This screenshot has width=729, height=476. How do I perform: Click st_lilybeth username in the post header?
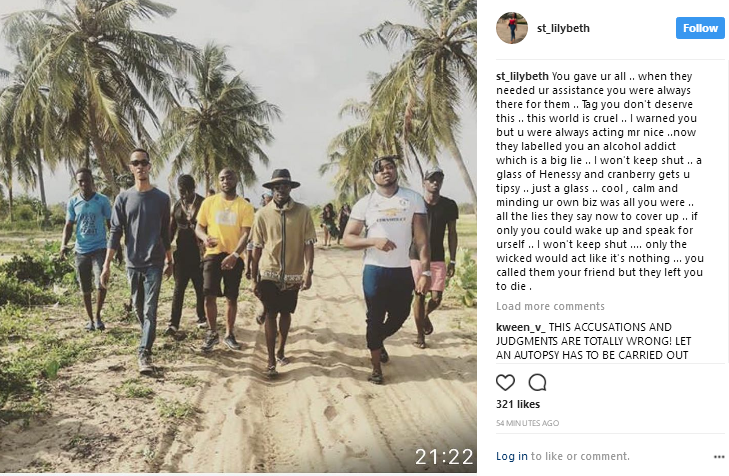563,28
